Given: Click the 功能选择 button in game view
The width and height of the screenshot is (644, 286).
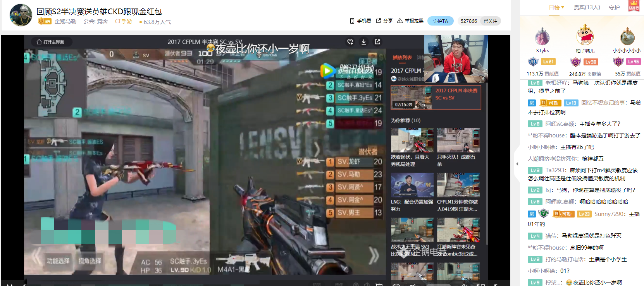Looking at the screenshot, I should 58,261.
